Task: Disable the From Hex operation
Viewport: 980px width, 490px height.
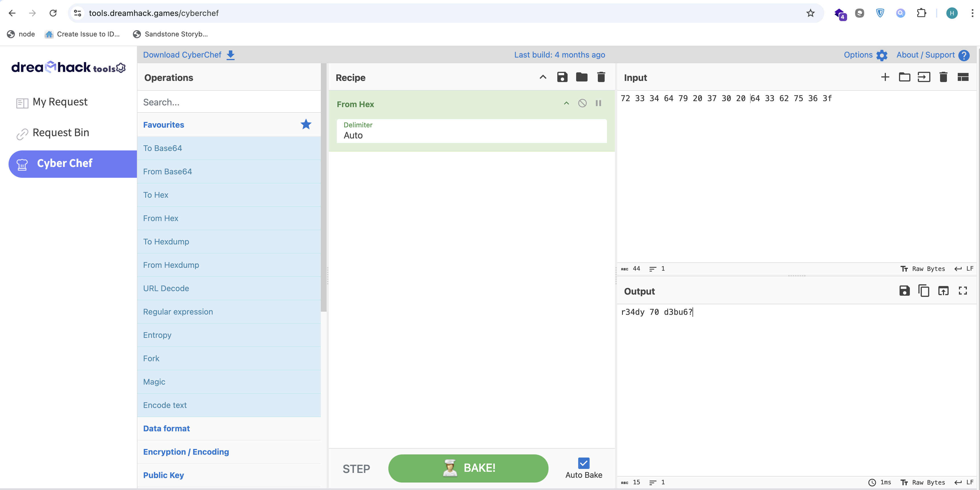Action: click(x=582, y=103)
